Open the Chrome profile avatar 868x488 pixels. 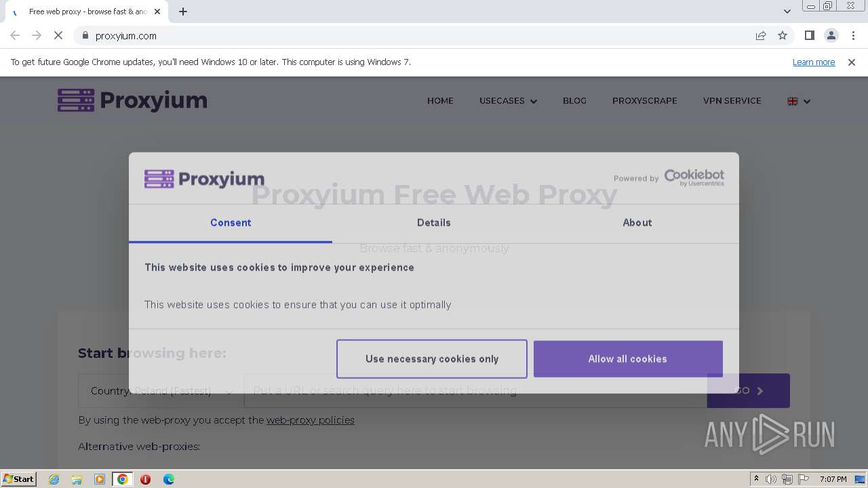831,35
